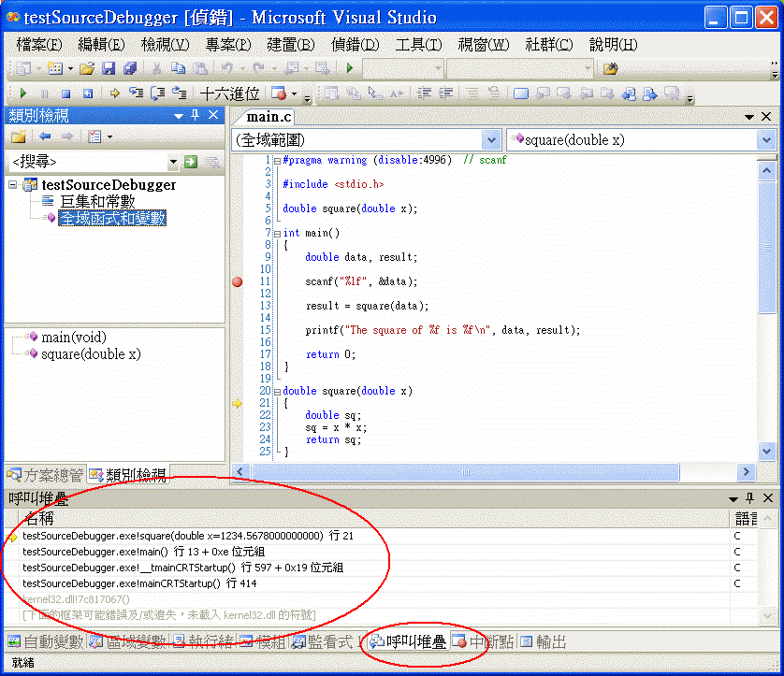
Task: Collapse the square function outline at line 20
Action: tap(277, 392)
